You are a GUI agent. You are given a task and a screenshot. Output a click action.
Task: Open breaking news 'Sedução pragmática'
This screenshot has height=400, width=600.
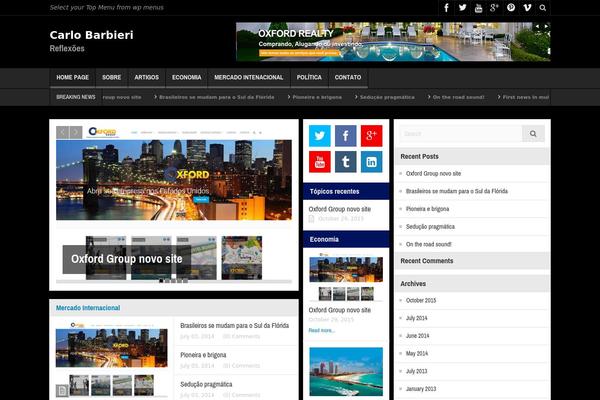tap(387, 97)
